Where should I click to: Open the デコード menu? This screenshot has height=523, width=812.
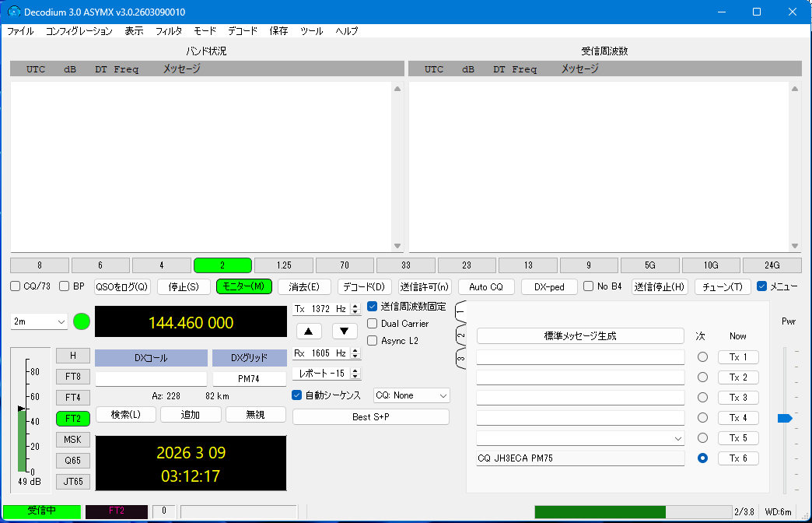coord(243,31)
